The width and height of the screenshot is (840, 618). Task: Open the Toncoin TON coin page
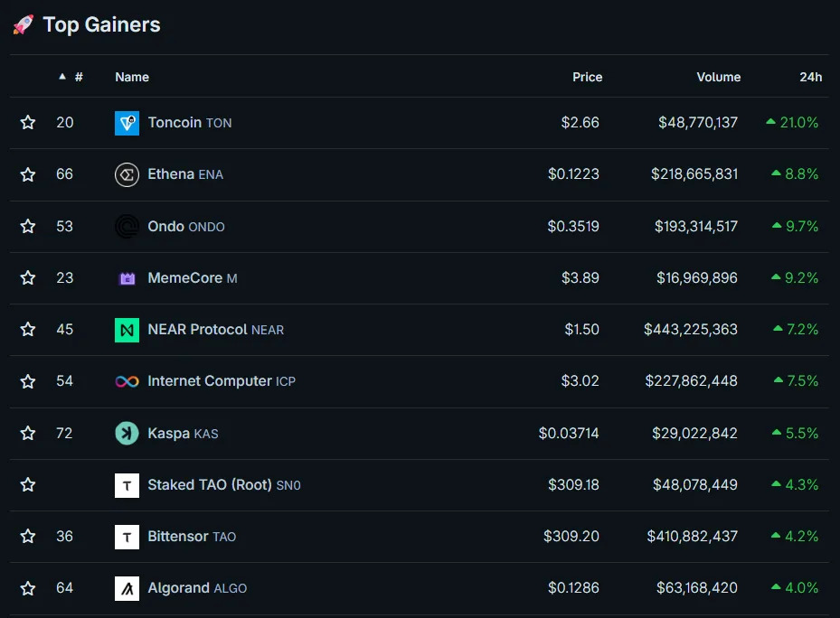tap(190, 123)
